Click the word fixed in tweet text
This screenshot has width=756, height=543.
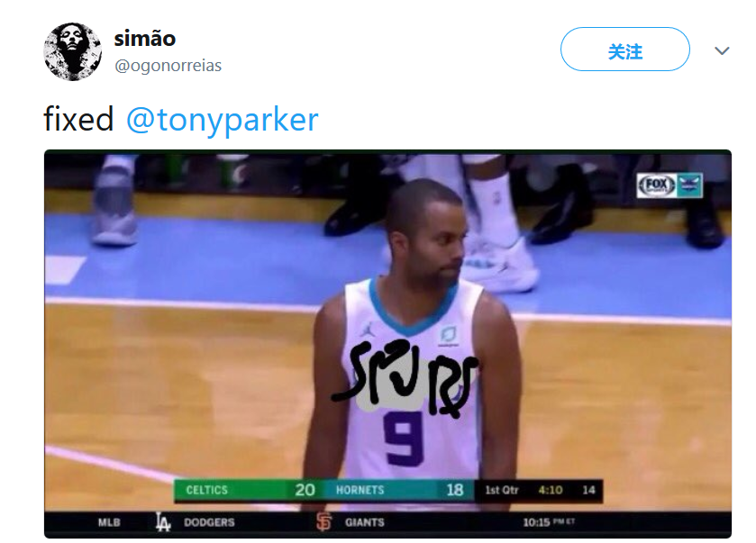point(78,119)
